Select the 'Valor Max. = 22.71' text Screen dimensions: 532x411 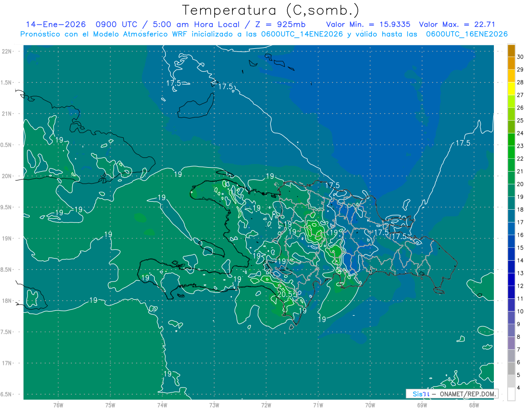(x=457, y=24)
